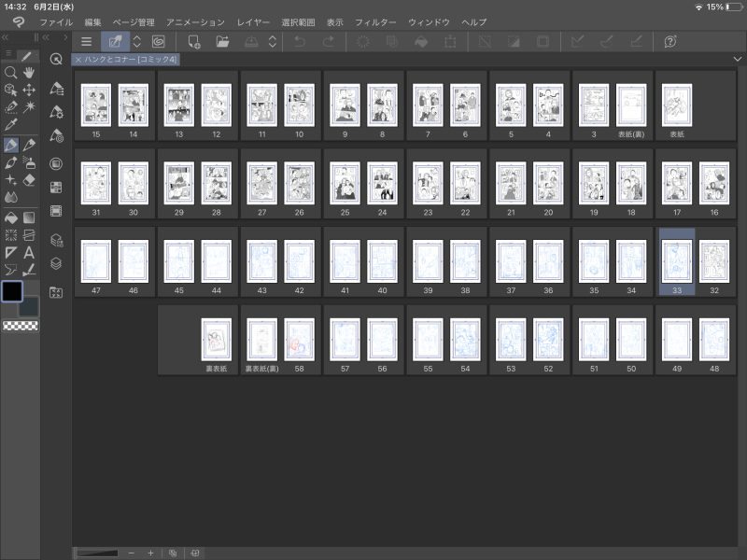Viewport: 747px width, 560px height.
Task: Open the Tool Property palette icon
Action: pos(56,112)
